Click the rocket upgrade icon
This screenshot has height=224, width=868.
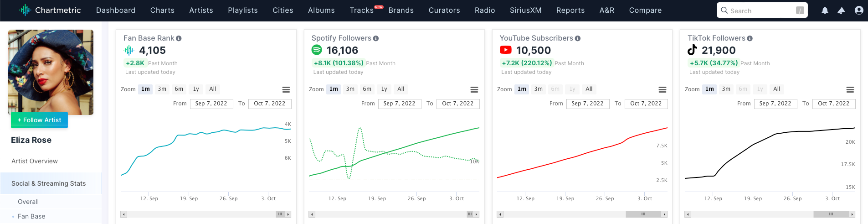(841, 10)
